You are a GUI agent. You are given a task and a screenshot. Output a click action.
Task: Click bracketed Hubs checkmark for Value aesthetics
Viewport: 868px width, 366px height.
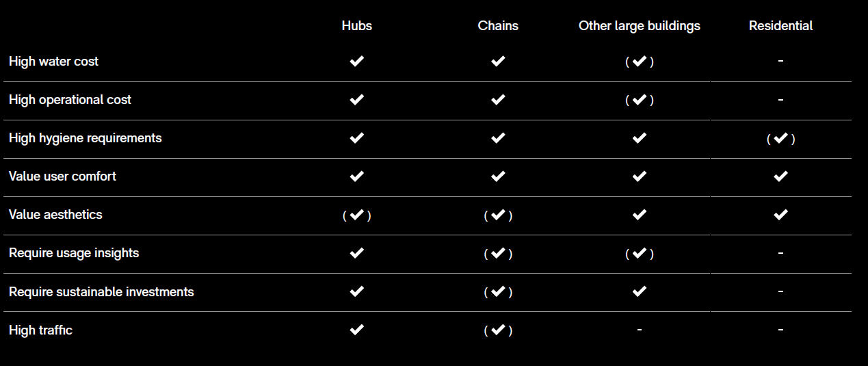coord(356,215)
